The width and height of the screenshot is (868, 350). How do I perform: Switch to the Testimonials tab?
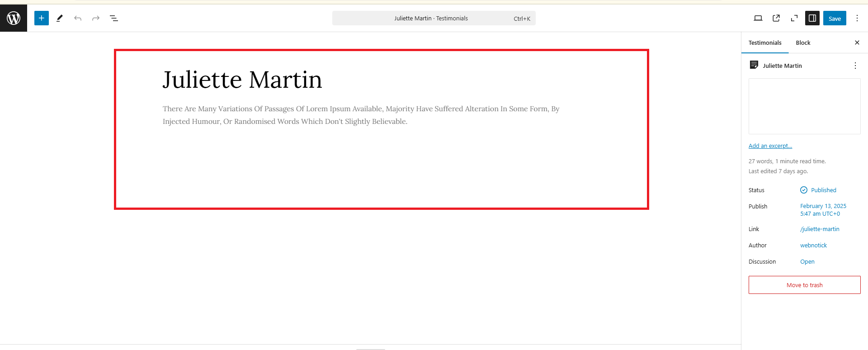coord(765,43)
